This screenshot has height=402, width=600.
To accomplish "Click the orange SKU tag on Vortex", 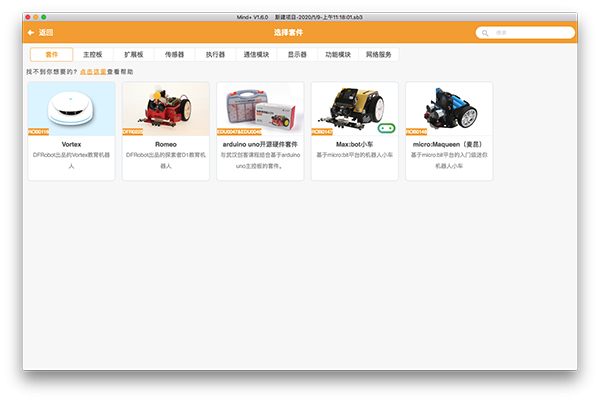I will (x=39, y=132).
